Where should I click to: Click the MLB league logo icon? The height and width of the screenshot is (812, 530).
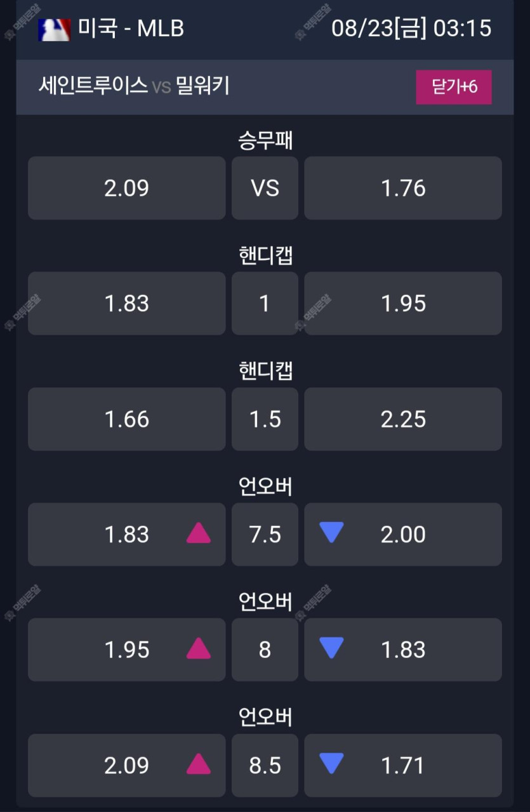[55, 29]
